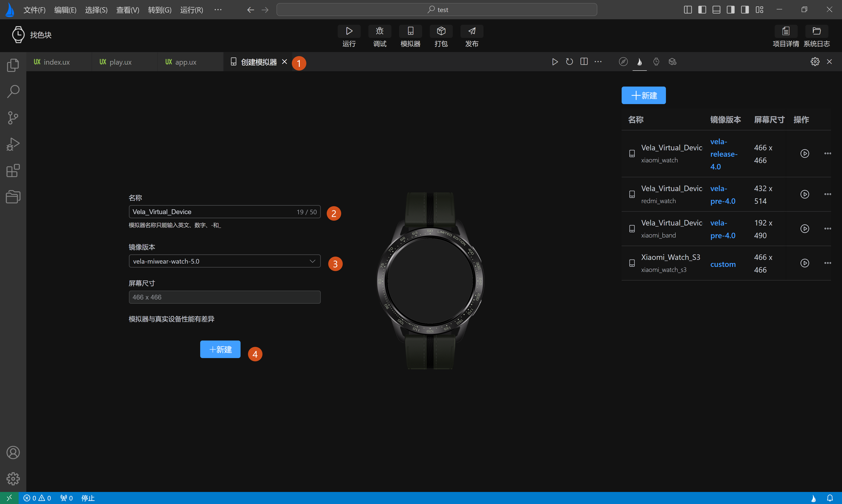The image size is (842, 504).
Task: Open more actions for Xiaomi_Watch_S3 emulator
Action: [x=827, y=263]
